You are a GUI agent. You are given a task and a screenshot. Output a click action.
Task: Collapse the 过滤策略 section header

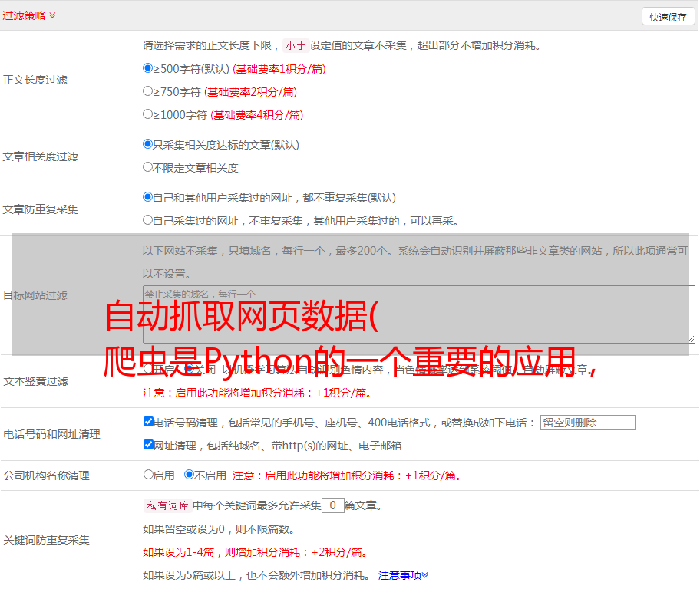click(29, 15)
